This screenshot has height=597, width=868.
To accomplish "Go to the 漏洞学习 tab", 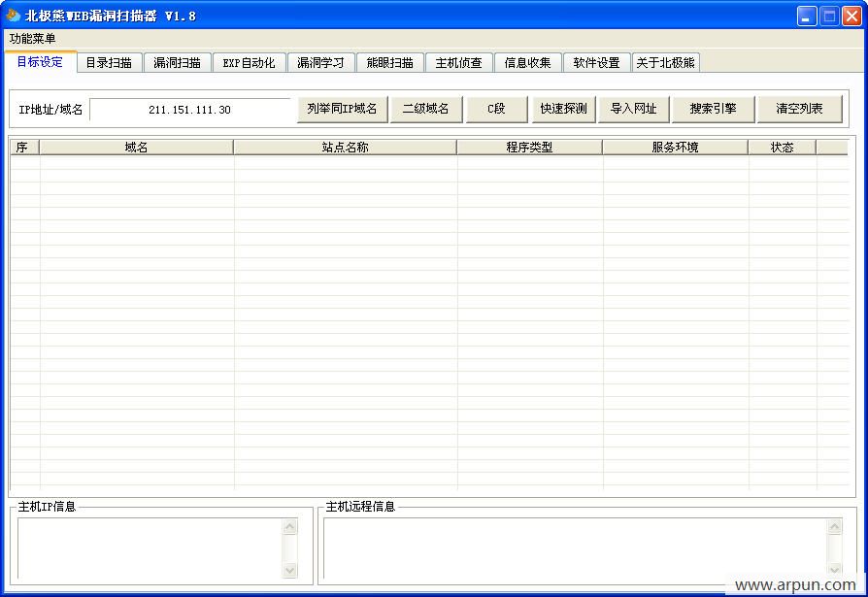I will (320, 62).
